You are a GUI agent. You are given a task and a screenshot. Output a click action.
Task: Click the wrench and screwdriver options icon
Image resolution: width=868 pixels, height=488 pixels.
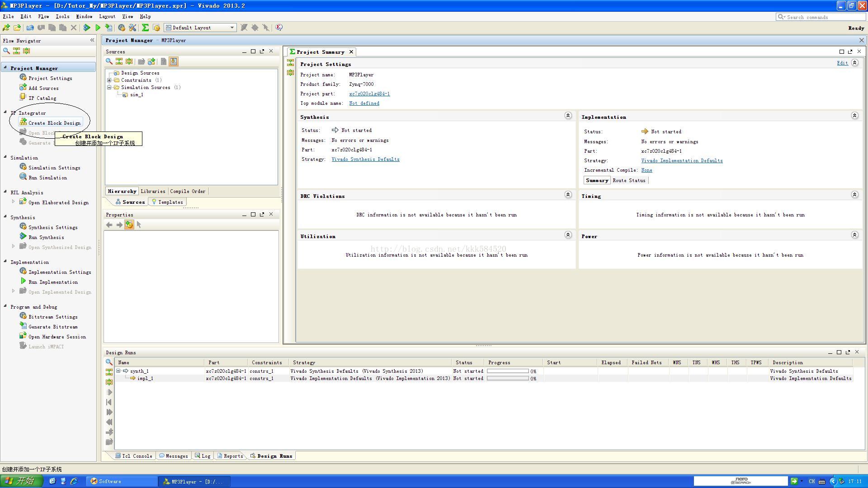coord(132,28)
